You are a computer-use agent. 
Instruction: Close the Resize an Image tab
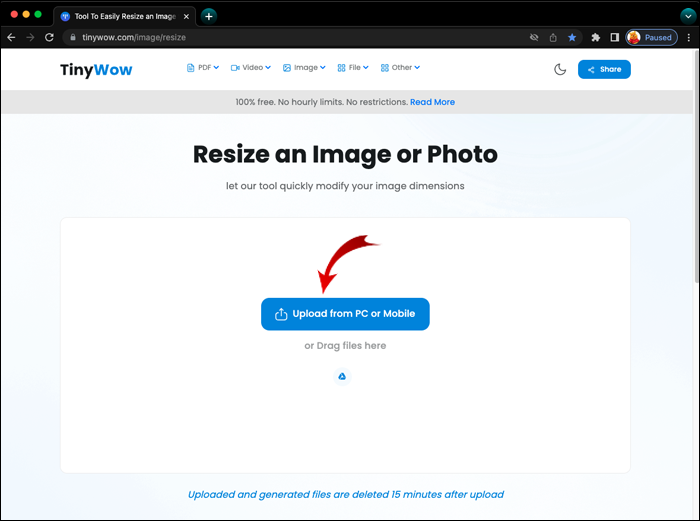[187, 17]
